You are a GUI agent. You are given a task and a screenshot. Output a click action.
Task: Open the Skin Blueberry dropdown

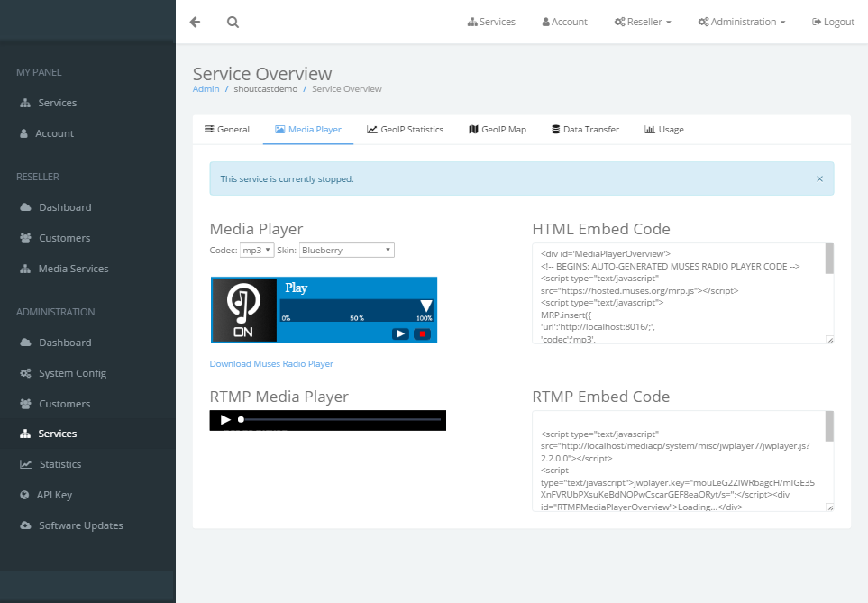click(x=346, y=251)
